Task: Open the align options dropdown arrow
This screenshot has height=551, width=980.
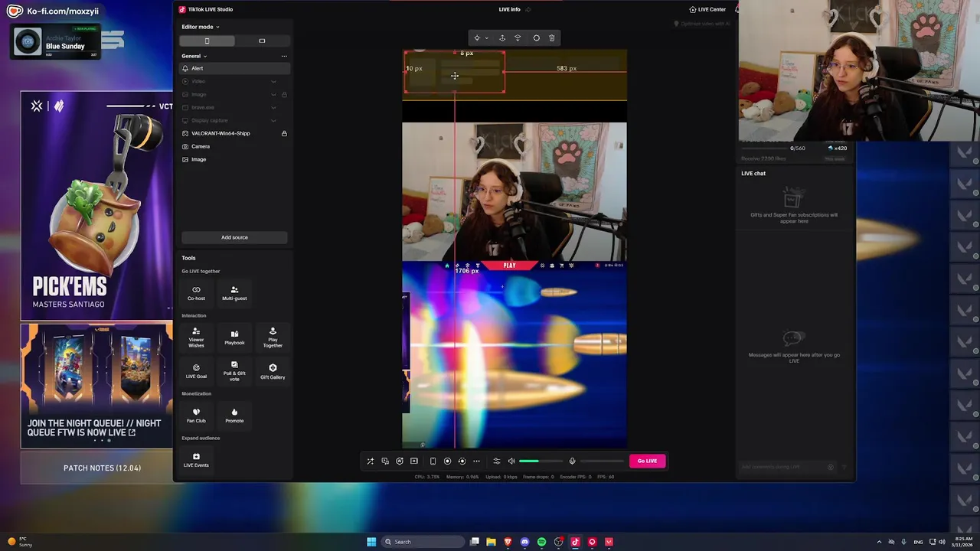Action: click(486, 38)
